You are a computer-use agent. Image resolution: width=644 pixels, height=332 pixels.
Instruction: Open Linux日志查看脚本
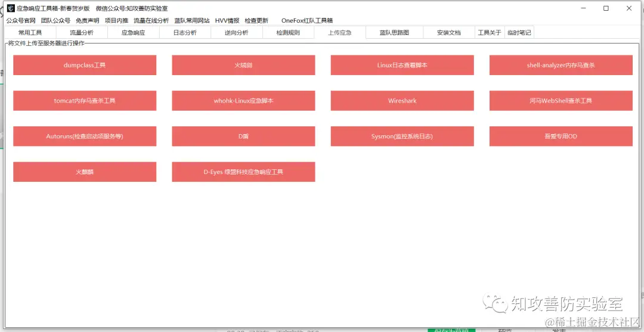click(x=402, y=65)
